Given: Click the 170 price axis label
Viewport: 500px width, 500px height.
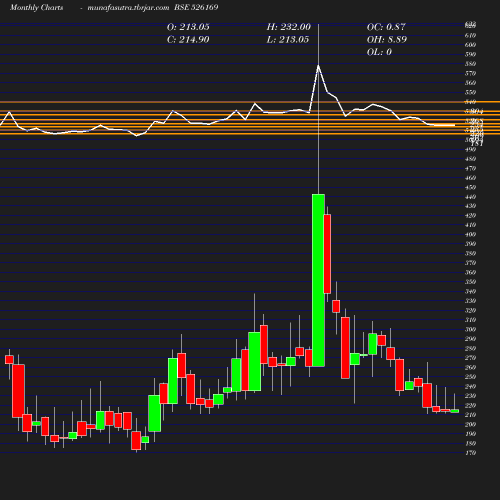Looking at the screenshot, I should pyautogui.click(x=470, y=453).
